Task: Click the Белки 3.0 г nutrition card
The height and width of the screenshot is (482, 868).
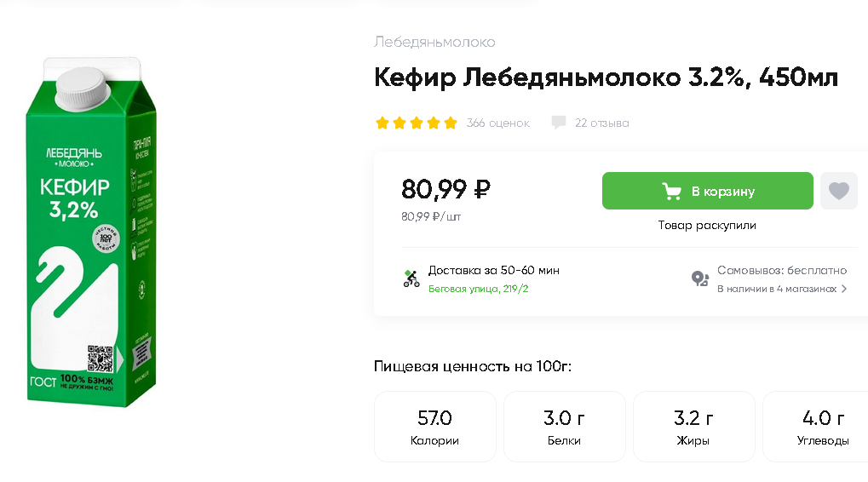Action: 564,427
